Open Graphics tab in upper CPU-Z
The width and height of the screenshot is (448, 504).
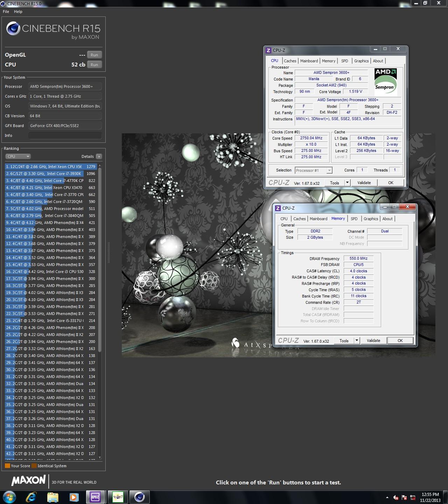click(x=362, y=61)
